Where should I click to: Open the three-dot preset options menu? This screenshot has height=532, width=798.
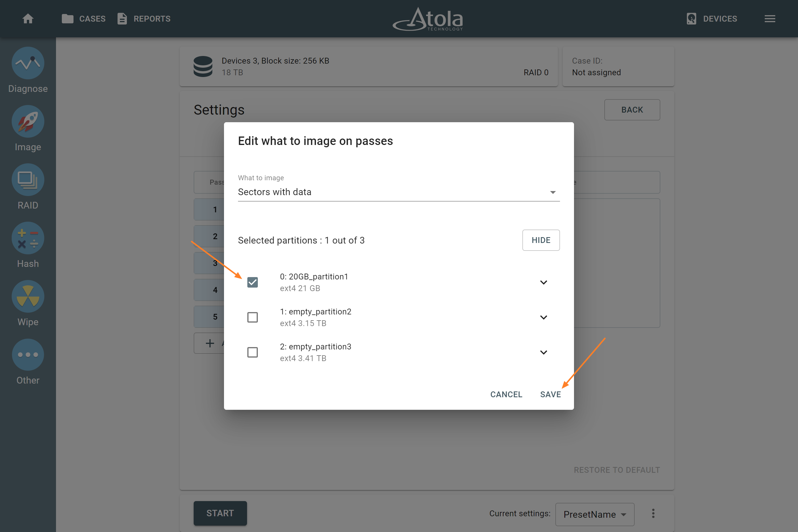[x=653, y=513]
